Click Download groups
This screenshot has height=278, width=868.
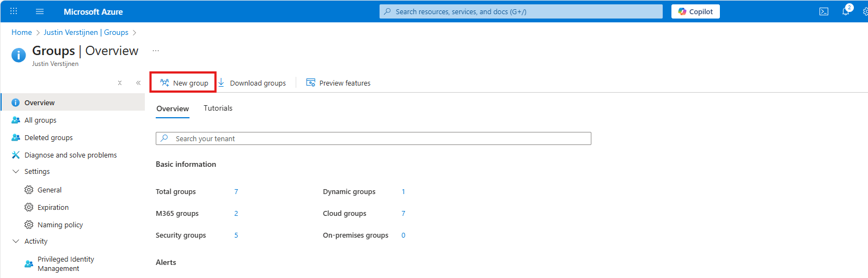pyautogui.click(x=252, y=83)
